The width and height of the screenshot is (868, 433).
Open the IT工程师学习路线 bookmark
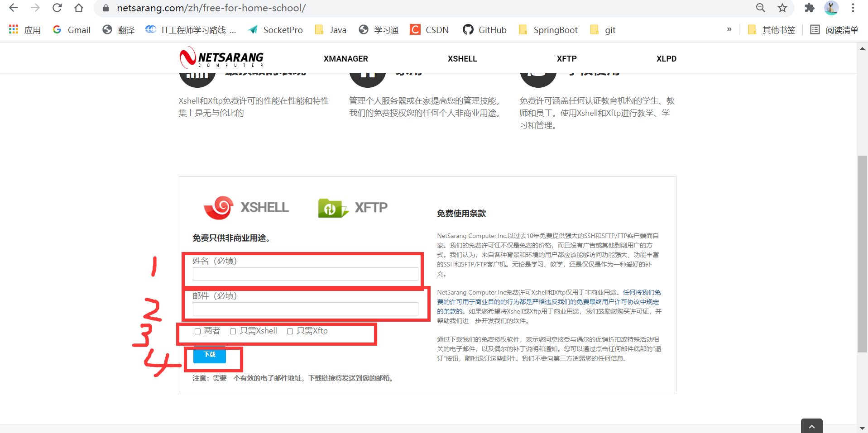191,30
